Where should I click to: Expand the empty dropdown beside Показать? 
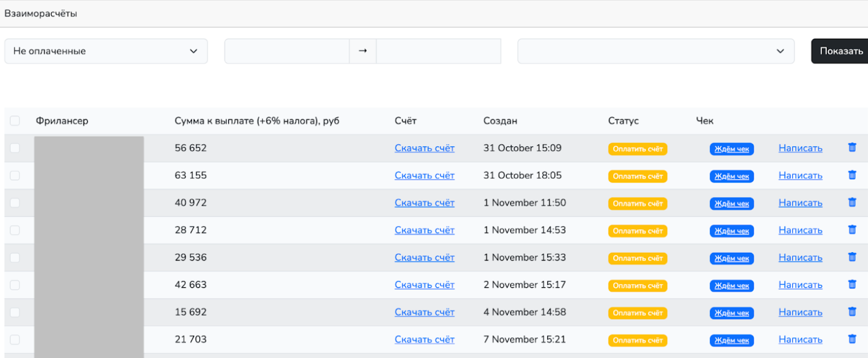[656, 51]
